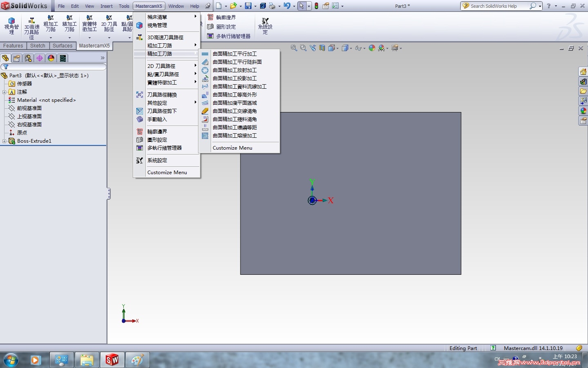
Task: Open the Appearances task pane color-ball icon
Action: [584, 111]
